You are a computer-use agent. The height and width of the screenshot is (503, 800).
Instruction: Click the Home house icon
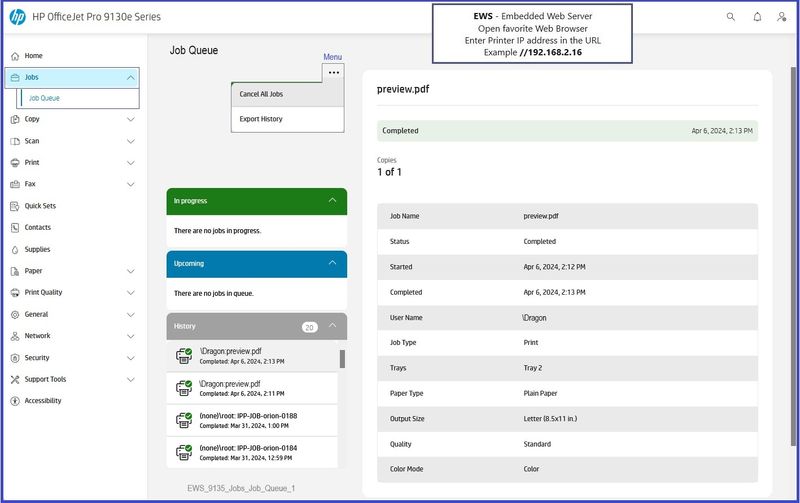coord(15,56)
